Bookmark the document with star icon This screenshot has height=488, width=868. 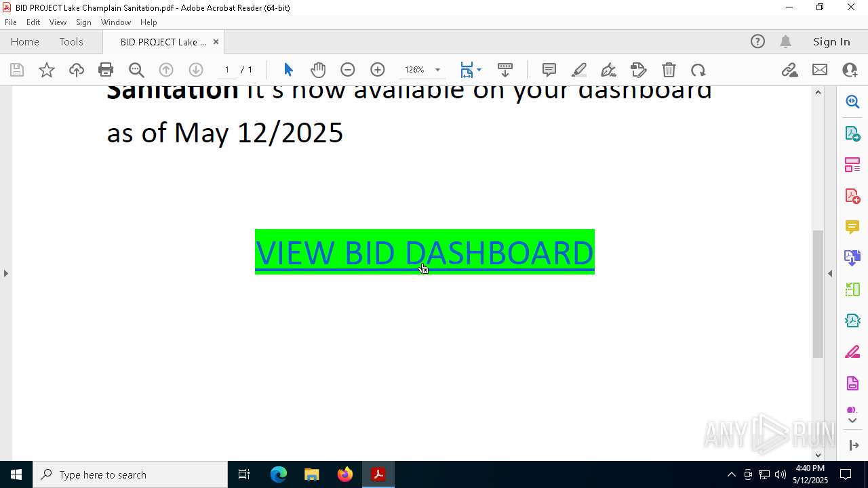click(x=47, y=70)
